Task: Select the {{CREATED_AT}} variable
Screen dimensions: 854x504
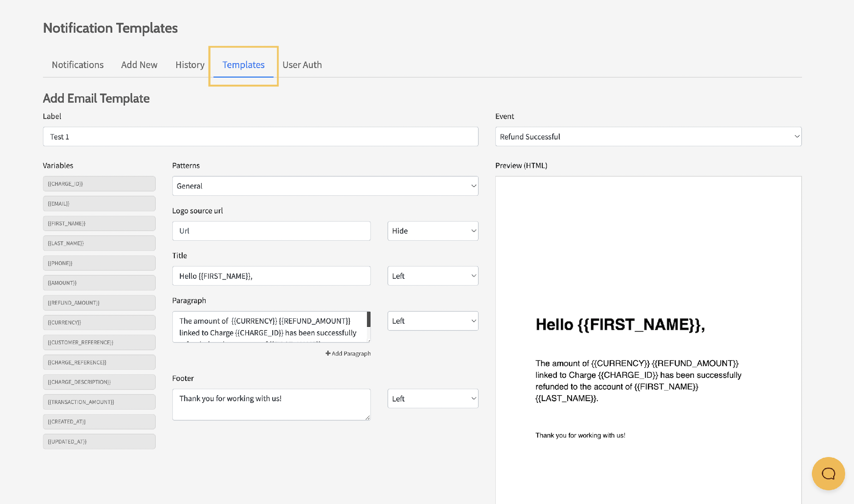Action: tap(99, 421)
